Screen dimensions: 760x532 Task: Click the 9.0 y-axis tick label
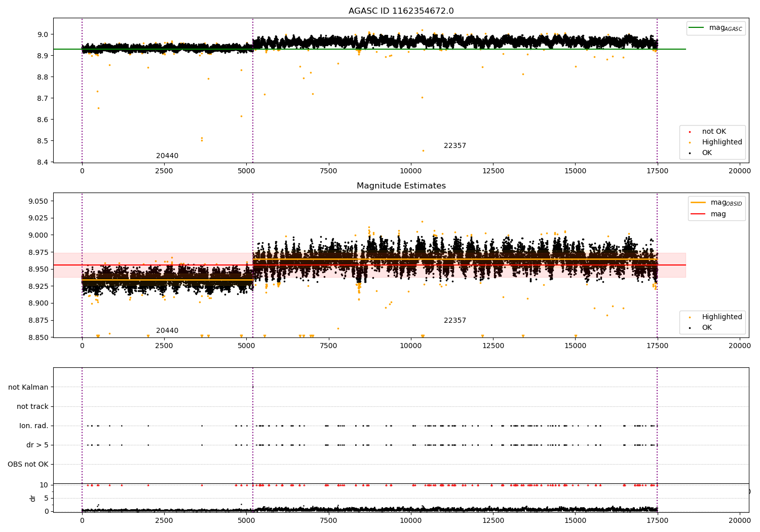[43, 34]
